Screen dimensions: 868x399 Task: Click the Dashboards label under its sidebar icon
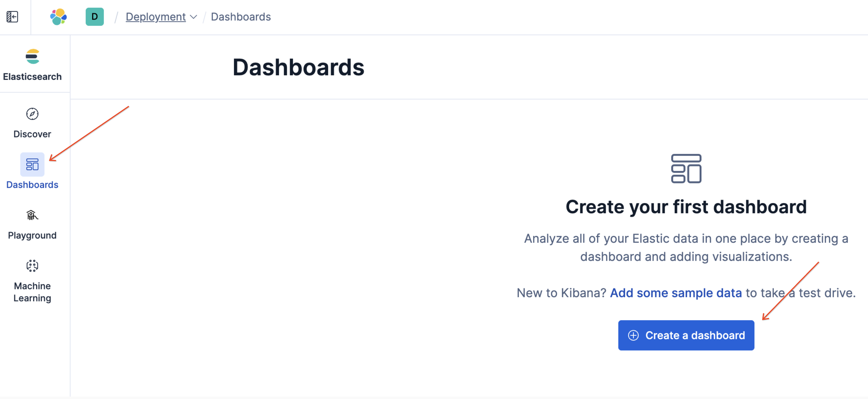(x=32, y=185)
